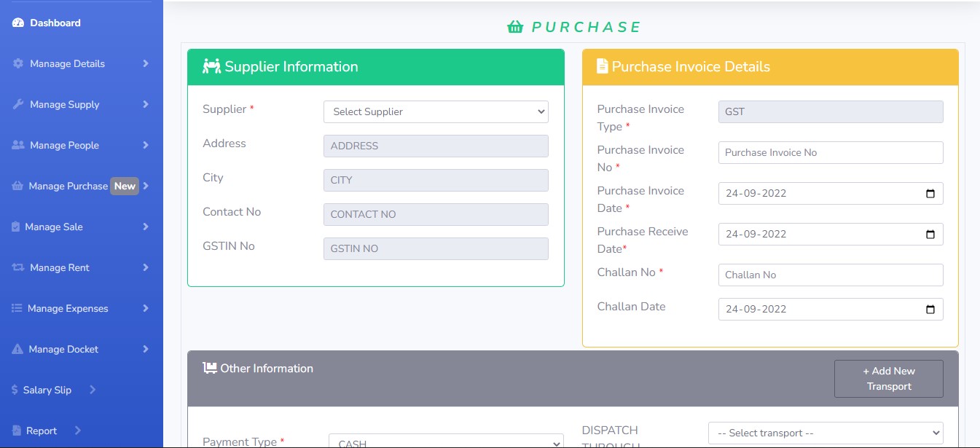Open the Select transport dropdown

click(x=825, y=433)
